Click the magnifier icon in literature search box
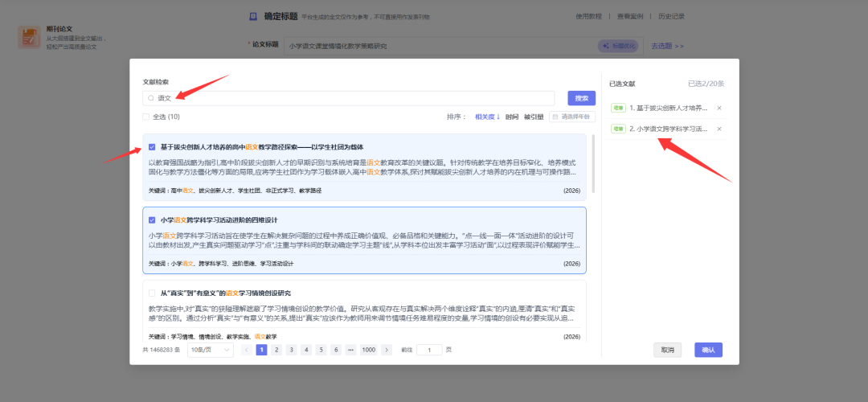 click(x=150, y=98)
